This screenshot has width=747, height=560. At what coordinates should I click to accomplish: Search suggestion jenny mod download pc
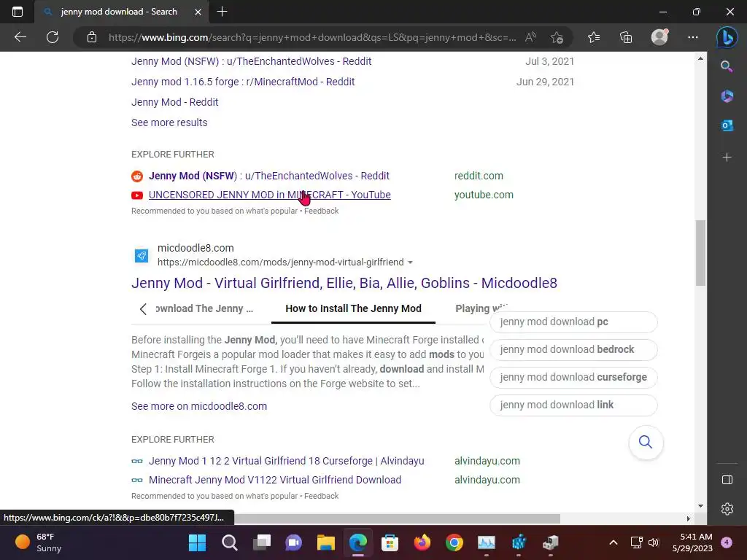click(573, 322)
